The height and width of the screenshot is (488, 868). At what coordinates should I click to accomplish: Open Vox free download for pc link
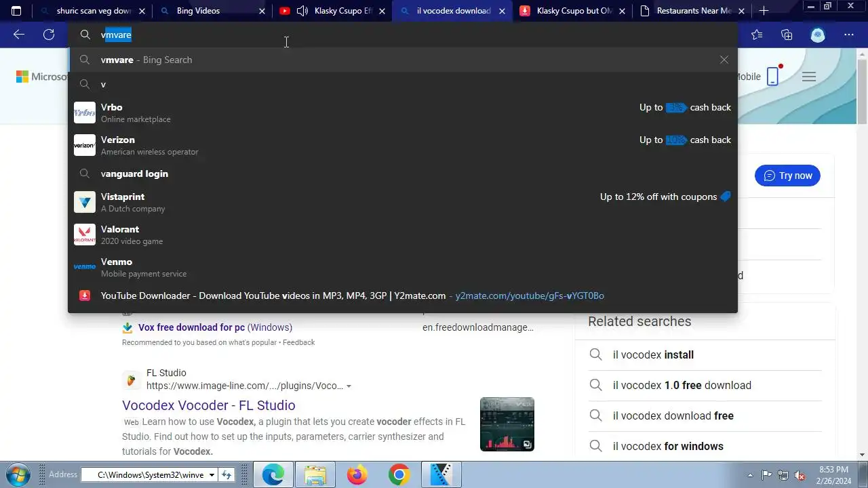pos(215,327)
